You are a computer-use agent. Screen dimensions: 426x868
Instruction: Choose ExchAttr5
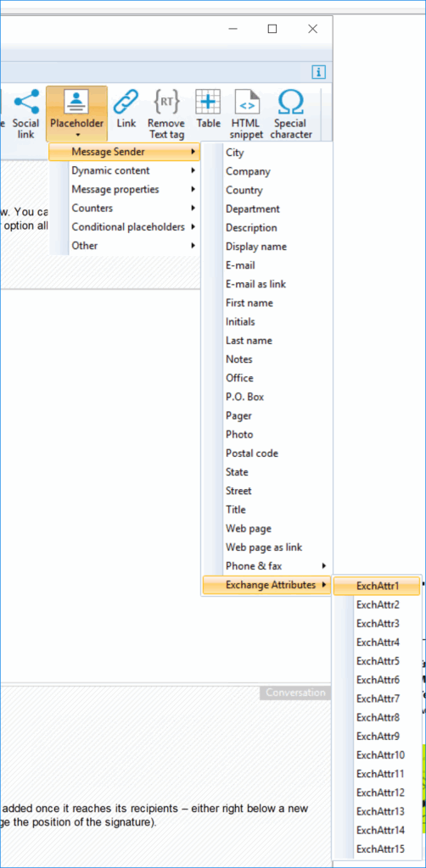pyautogui.click(x=377, y=661)
